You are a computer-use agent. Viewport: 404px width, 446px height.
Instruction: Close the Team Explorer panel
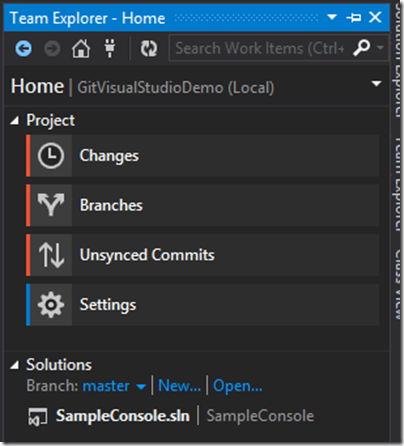(x=375, y=17)
